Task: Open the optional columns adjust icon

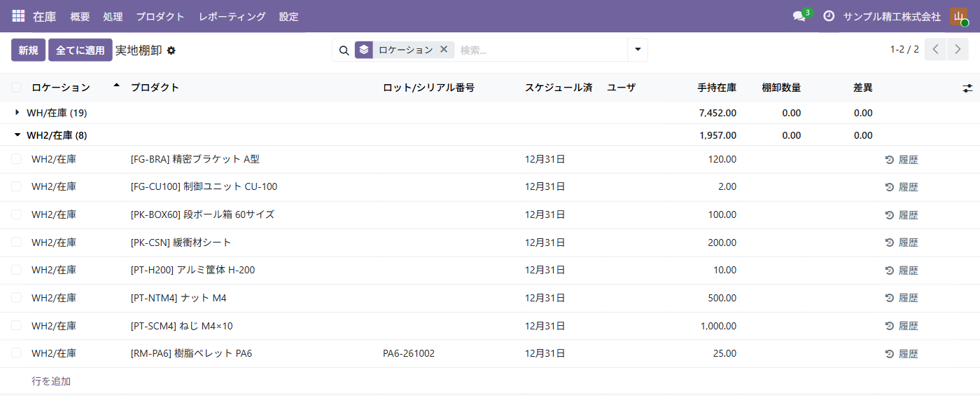Action: pyautogui.click(x=967, y=88)
